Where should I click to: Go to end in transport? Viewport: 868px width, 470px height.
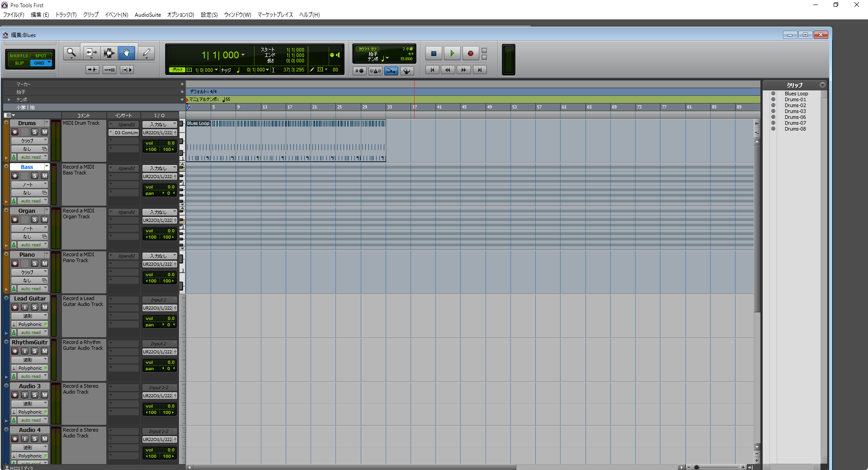pos(480,70)
